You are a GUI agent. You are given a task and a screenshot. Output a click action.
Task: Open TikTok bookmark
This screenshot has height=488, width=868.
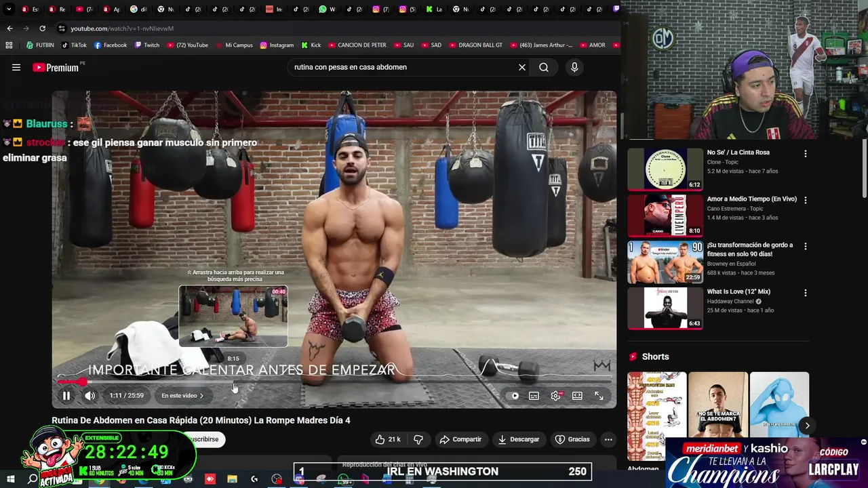click(74, 45)
